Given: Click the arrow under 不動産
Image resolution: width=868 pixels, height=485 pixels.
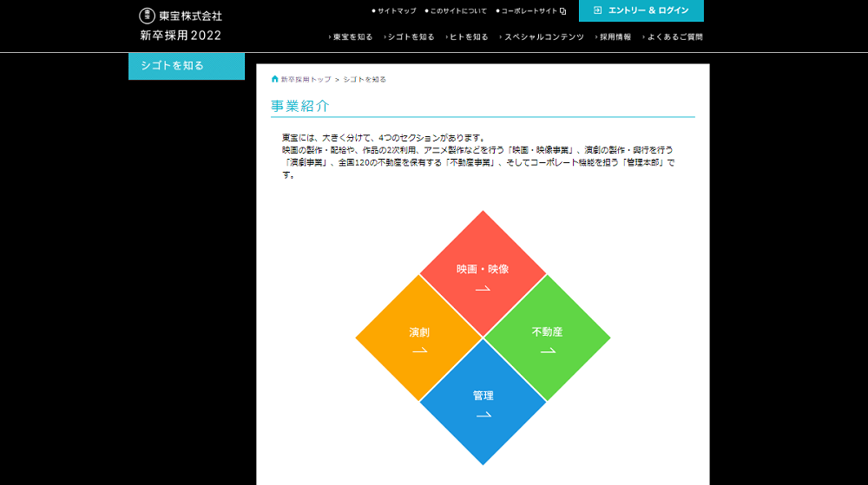Looking at the screenshot, I should click(548, 351).
